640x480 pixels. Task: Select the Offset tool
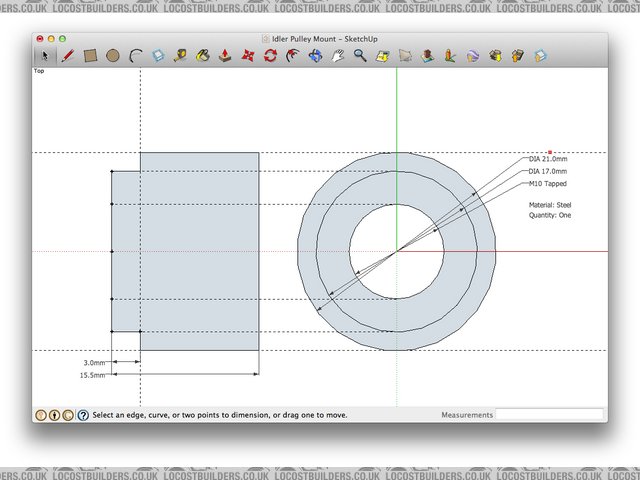pos(293,56)
